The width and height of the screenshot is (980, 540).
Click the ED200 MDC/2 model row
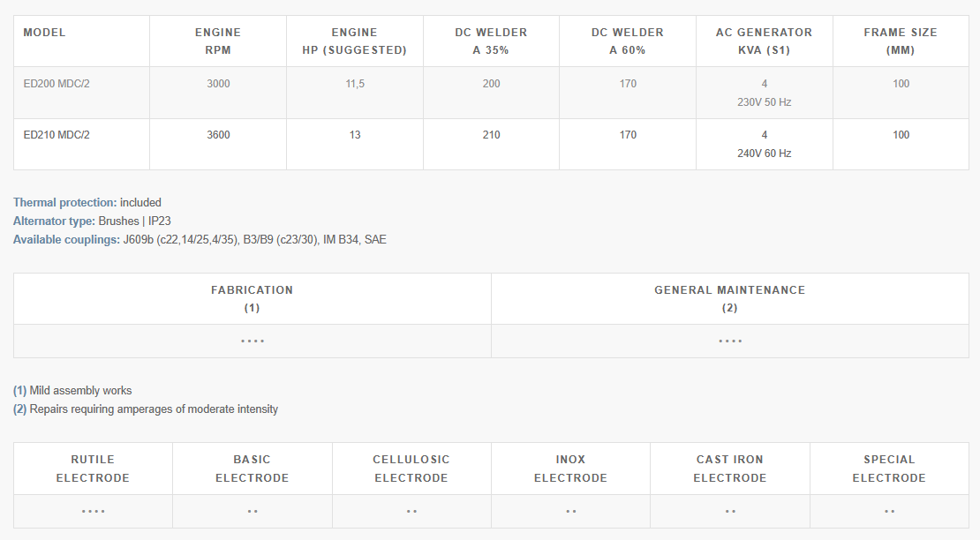57,84
